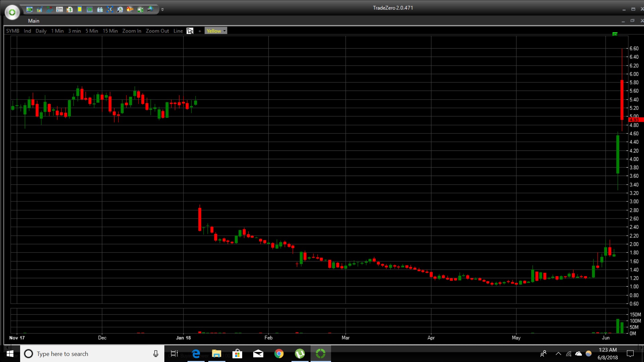Open the dollar sign account icon
The width and height of the screenshot is (644, 362).
coord(69,9)
